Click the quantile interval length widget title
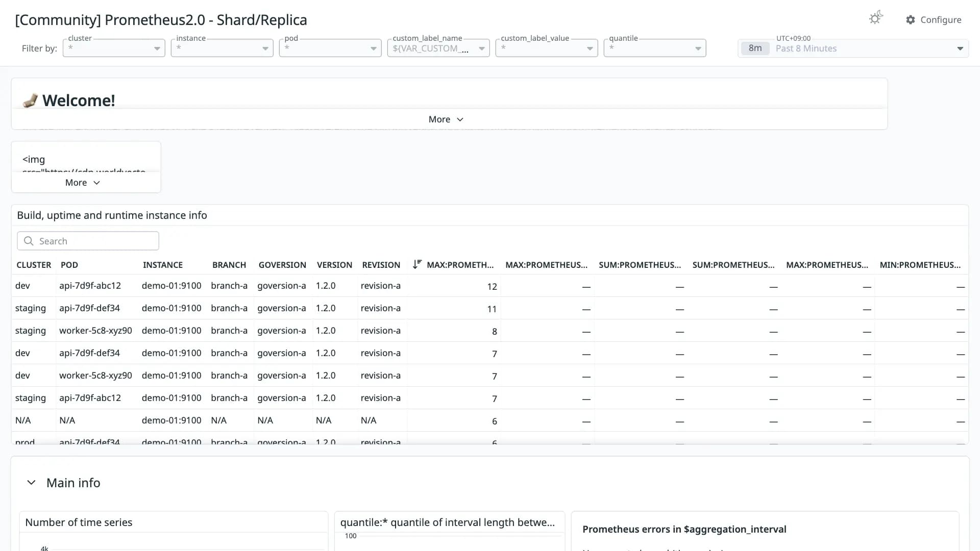This screenshot has height=551, width=980. [x=447, y=522]
